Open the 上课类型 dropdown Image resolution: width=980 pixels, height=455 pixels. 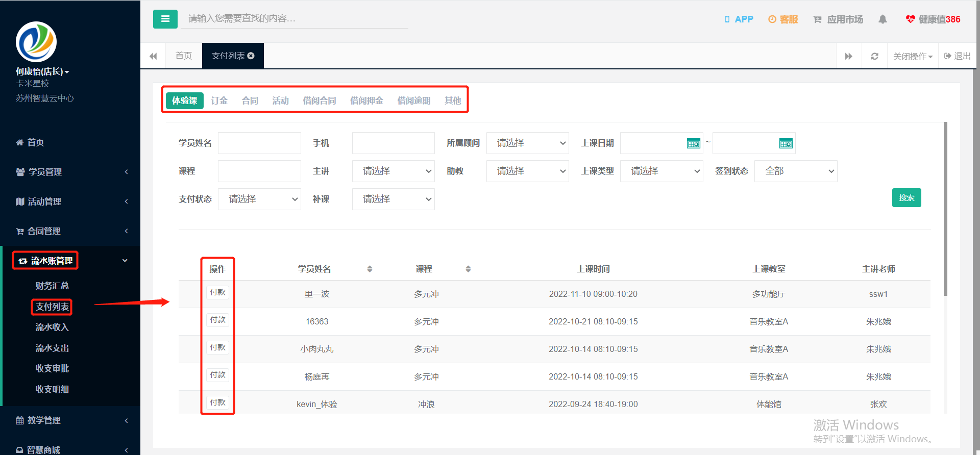pos(661,171)
